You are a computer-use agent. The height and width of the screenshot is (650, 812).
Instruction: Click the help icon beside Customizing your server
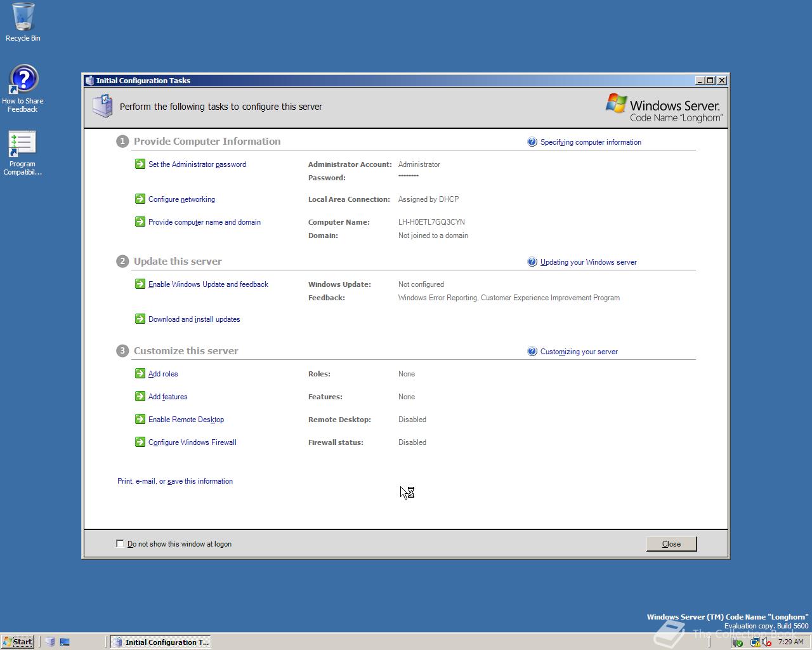532,351
